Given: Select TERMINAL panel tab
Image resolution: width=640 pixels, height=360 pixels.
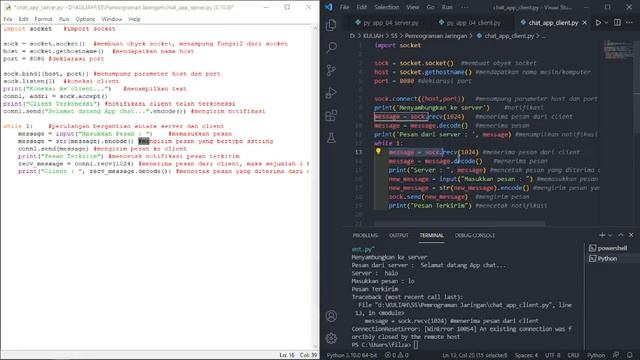Looking at the screenshot, I should point(431,236).
